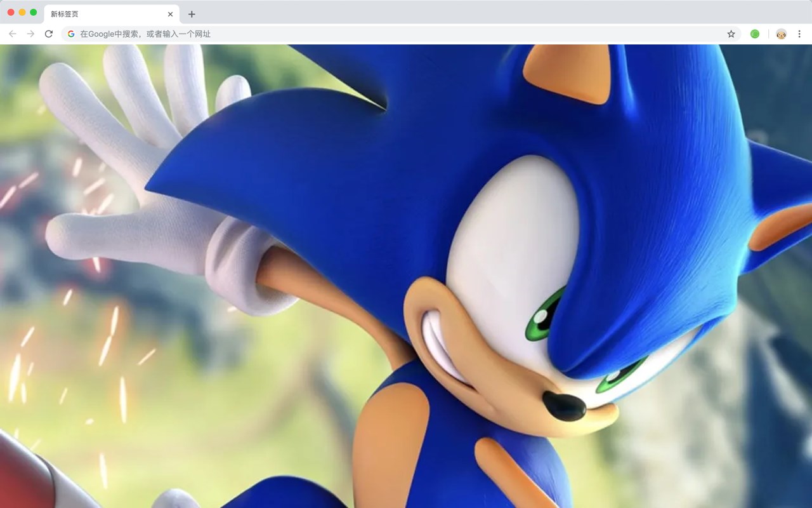Click the Google icon in address bar
Image resolution: width=812 pixels, height=508 pixels.
[x=71, y=34]
